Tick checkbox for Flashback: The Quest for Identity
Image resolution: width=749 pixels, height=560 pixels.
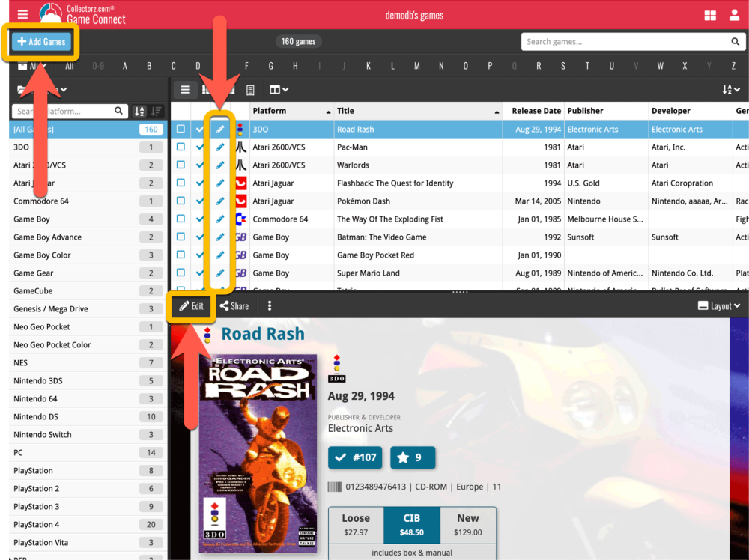point(181,183)
